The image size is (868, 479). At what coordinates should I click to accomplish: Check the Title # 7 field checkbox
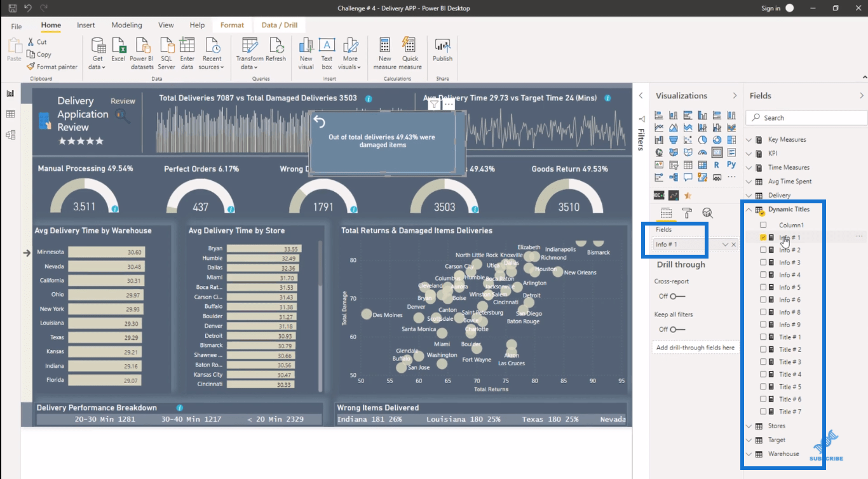pos(763,412)
